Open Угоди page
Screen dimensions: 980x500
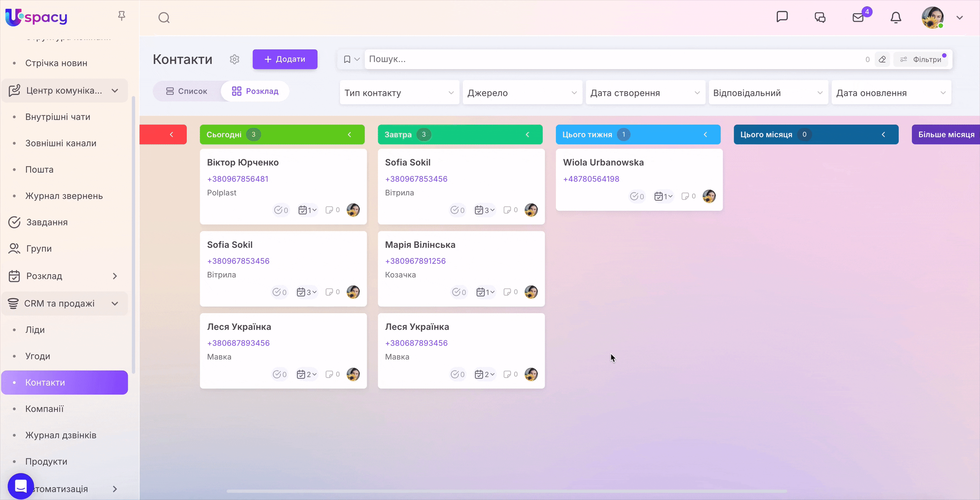(38, 357)
